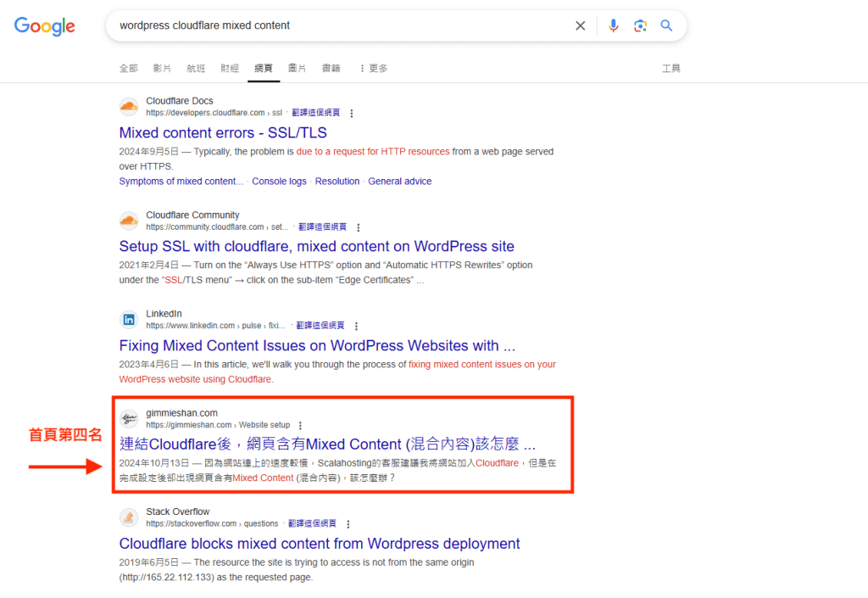
Task: Open options menu for Cloudflare Community result
Action: tap(359, 227)
